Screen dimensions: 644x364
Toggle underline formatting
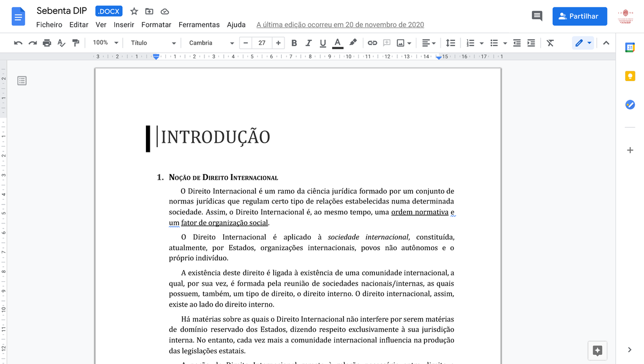323,42
